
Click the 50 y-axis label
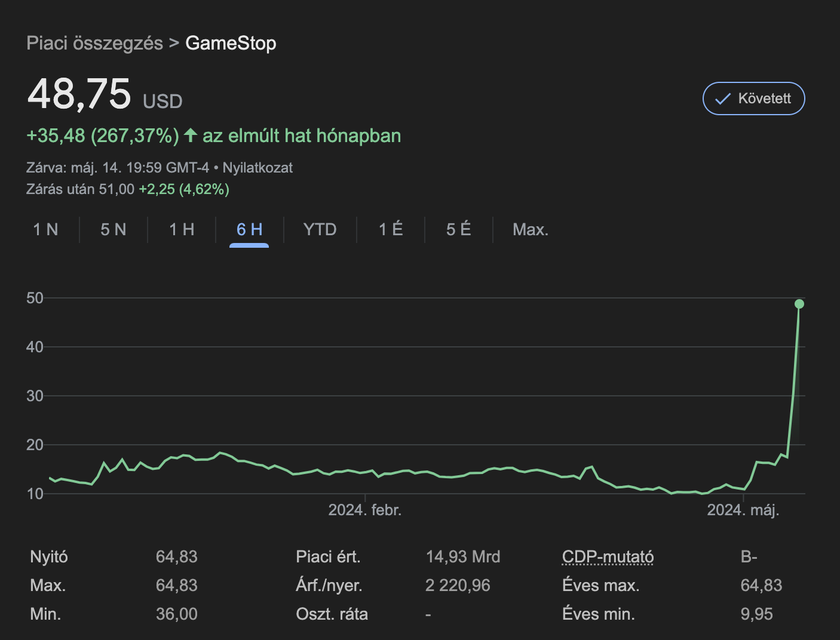[x=35, y=298]
